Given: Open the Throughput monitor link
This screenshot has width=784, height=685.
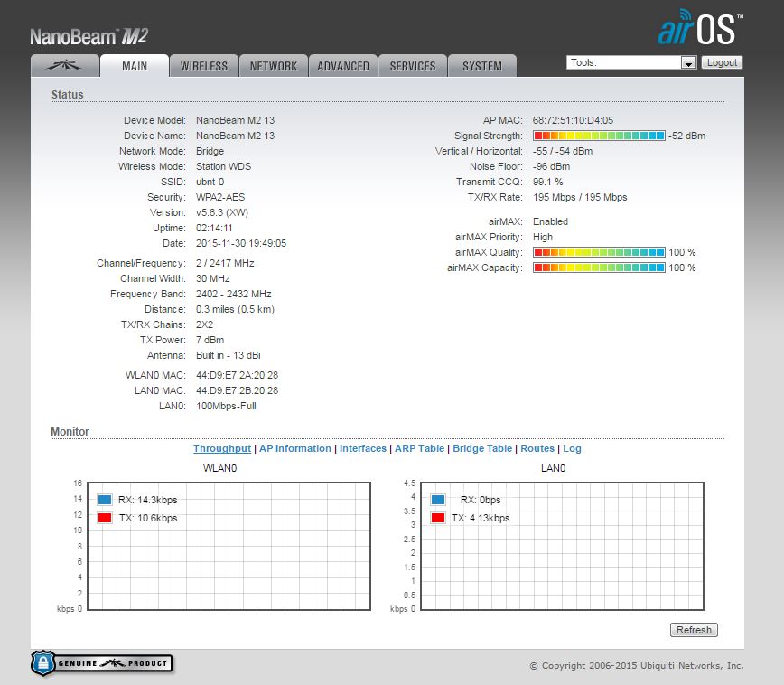Looking at the screenshot, I should pyautogui.click(x=222, y=448).
